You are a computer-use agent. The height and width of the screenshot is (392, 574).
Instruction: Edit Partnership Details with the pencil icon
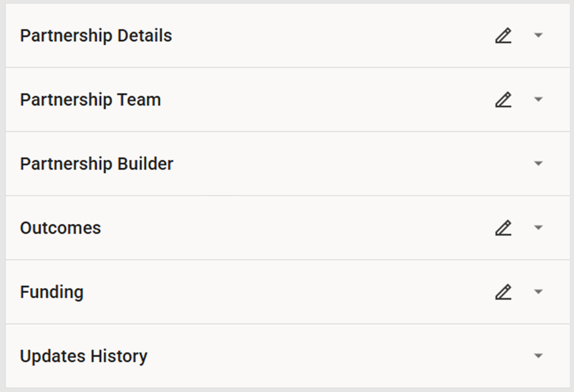(503, 36)
